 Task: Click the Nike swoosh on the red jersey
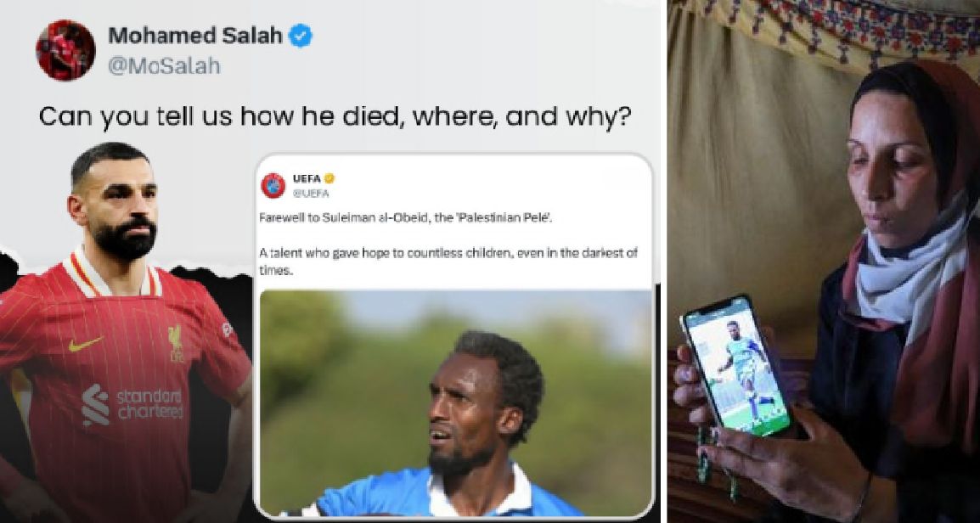tap(86, 345)
